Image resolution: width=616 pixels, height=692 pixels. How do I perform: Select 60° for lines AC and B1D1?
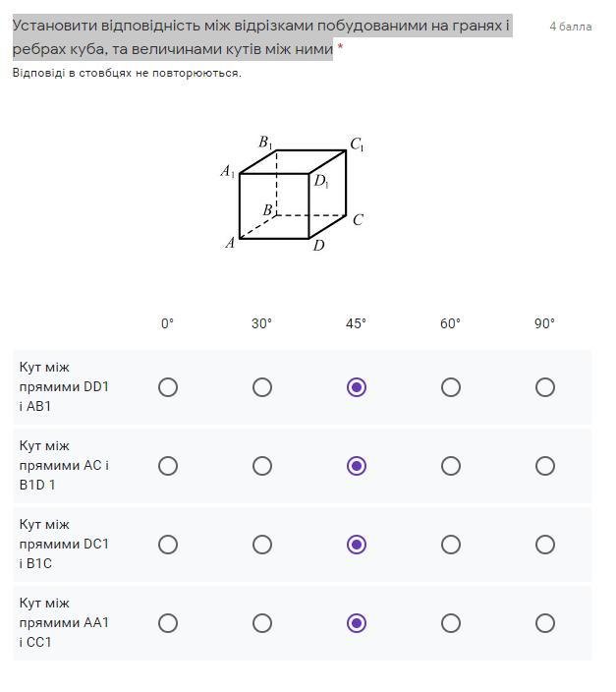pos(451,466)
